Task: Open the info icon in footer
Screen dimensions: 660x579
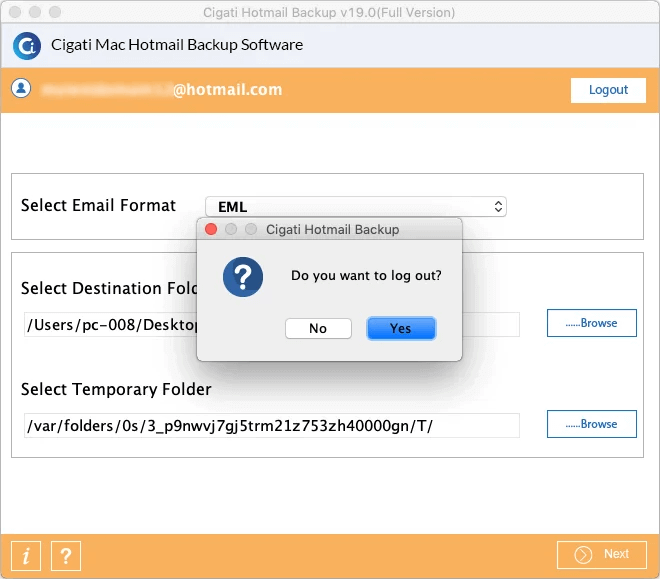Action: [26, 555]
